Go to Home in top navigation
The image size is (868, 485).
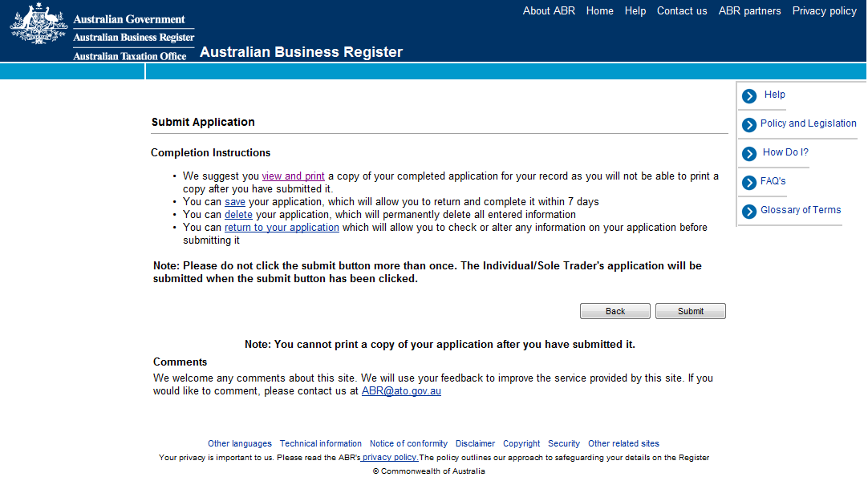click(x=599, y=11)
